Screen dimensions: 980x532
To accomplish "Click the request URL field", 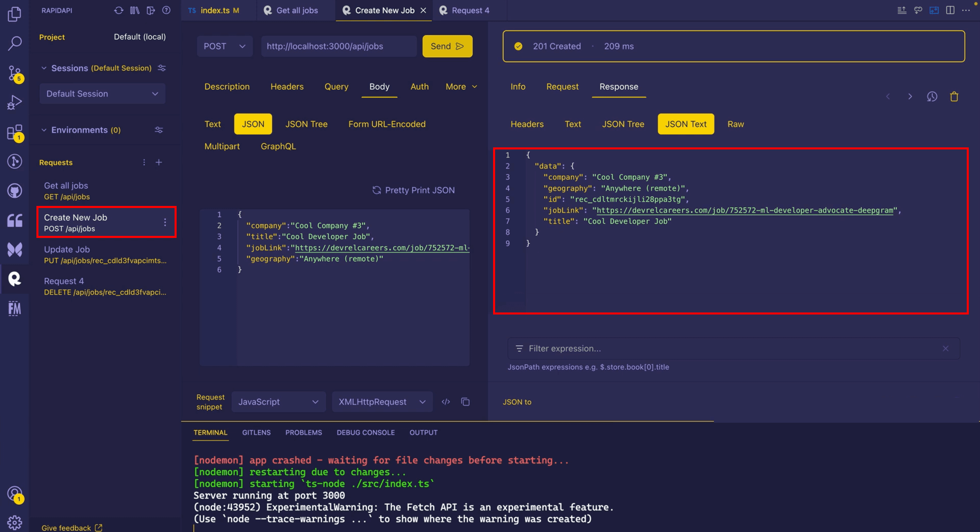I will (339, 46).
